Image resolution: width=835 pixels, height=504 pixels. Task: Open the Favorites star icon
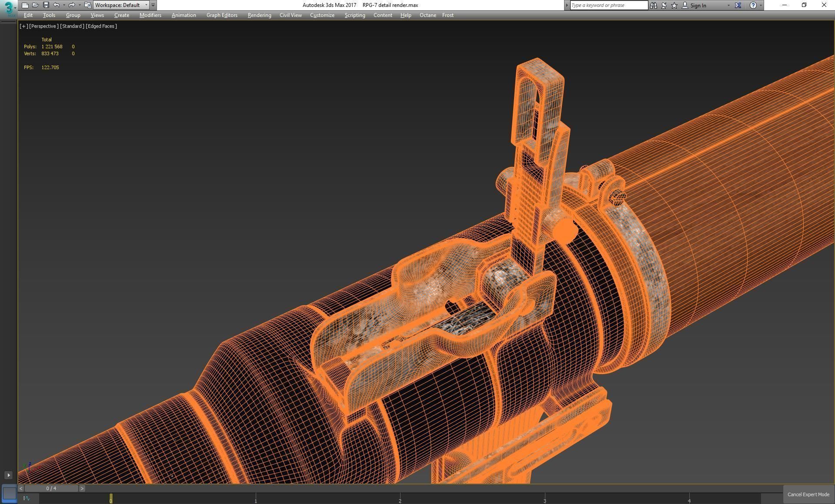click(674, 5)
